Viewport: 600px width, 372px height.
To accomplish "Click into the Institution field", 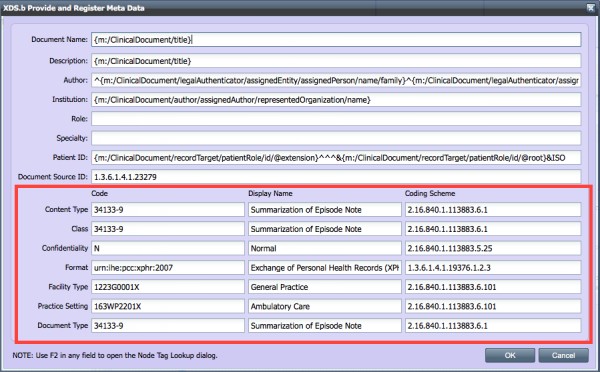I will point(336,100).
